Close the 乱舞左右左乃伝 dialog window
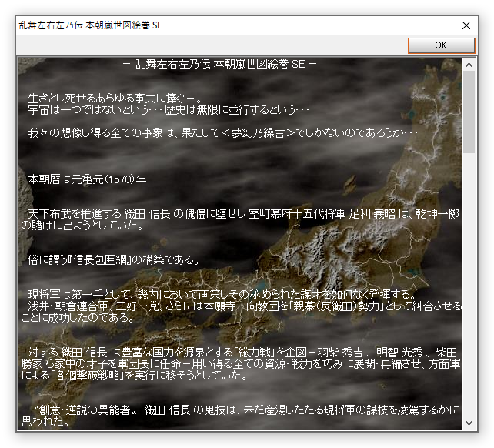Image resolution: width=494 pixels, height=448 pixels. click(466, 25)
